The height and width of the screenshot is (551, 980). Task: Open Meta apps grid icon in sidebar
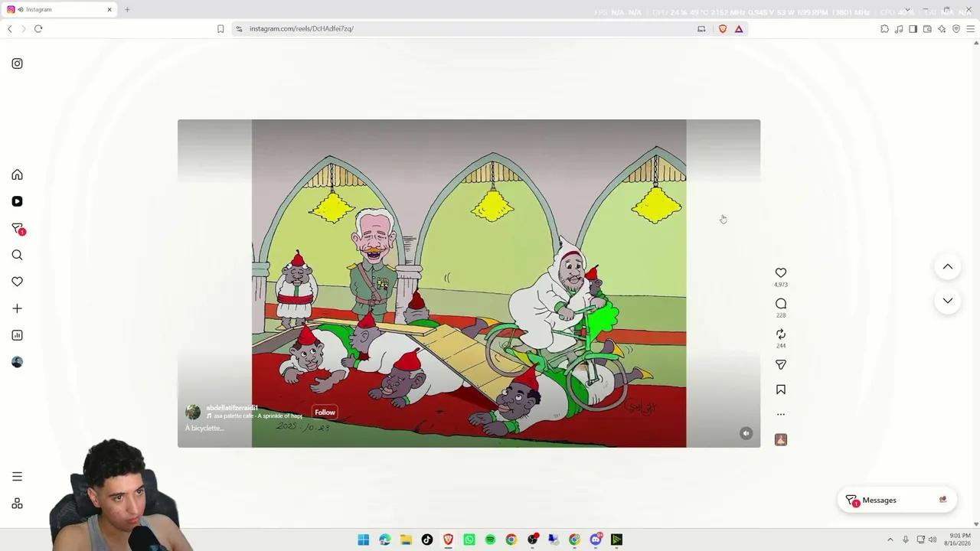click(x=17, y=504)
